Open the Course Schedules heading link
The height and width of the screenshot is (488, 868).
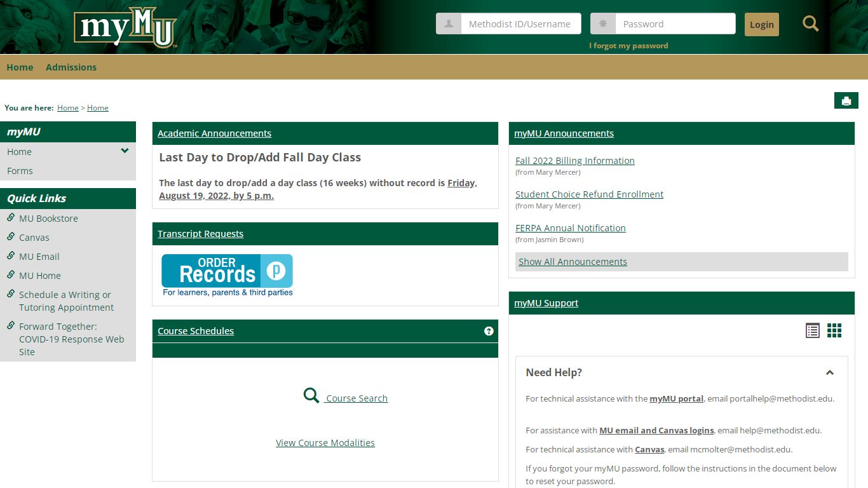(x=196, y=331)
